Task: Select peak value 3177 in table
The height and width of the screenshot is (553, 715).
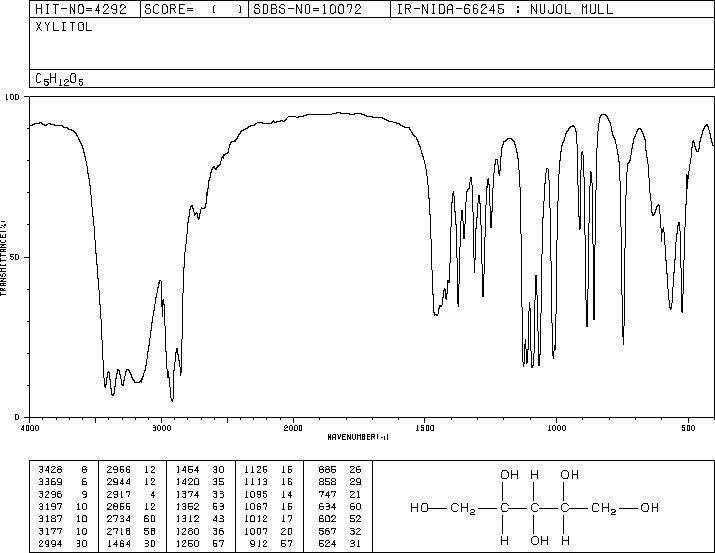Action: (x=51, y=531)
